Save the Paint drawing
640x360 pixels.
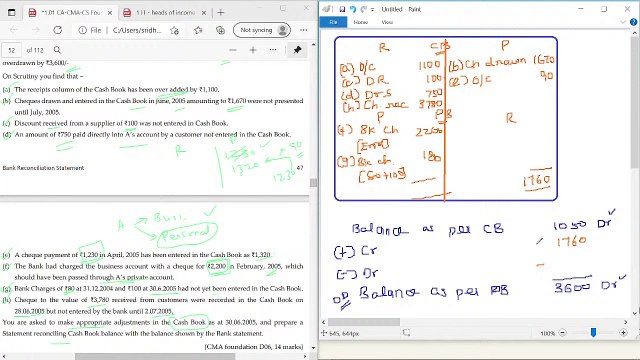(x=342, y=9)
